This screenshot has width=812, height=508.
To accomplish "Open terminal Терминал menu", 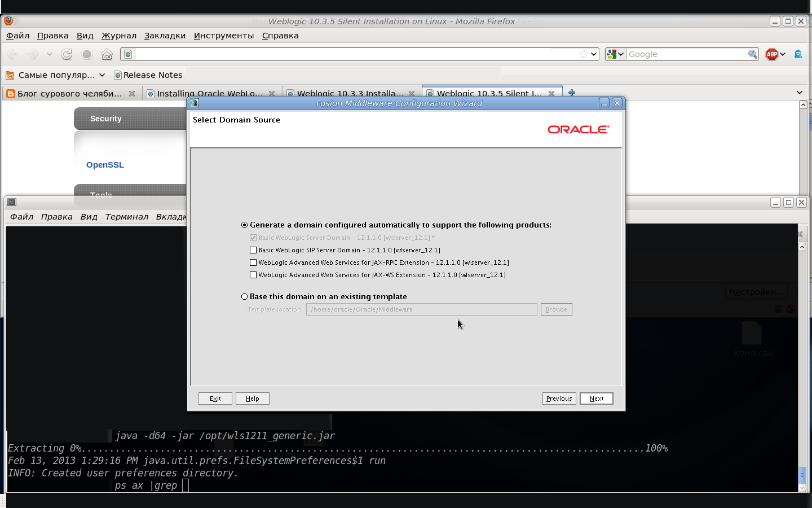I will [127, 217].
